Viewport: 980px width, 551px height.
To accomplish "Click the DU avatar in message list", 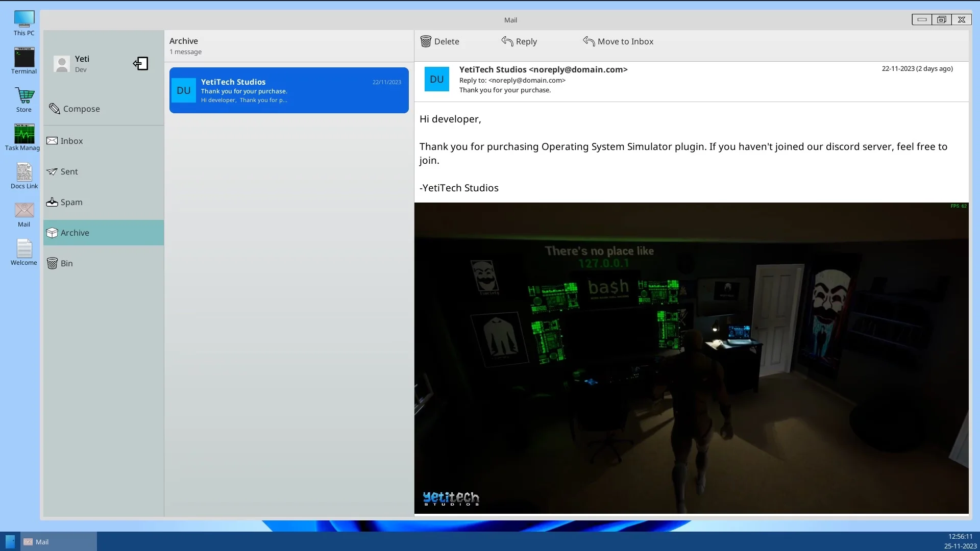I will [183, 90].
